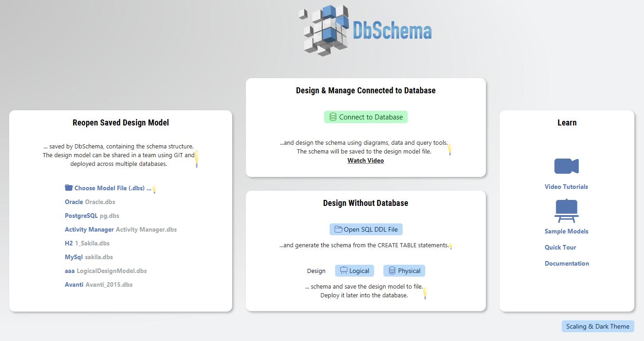The image size is (644, 341).
Task: Click the Open SQL DDL File button
Action: pyautogui.click(x=366, y=229)
